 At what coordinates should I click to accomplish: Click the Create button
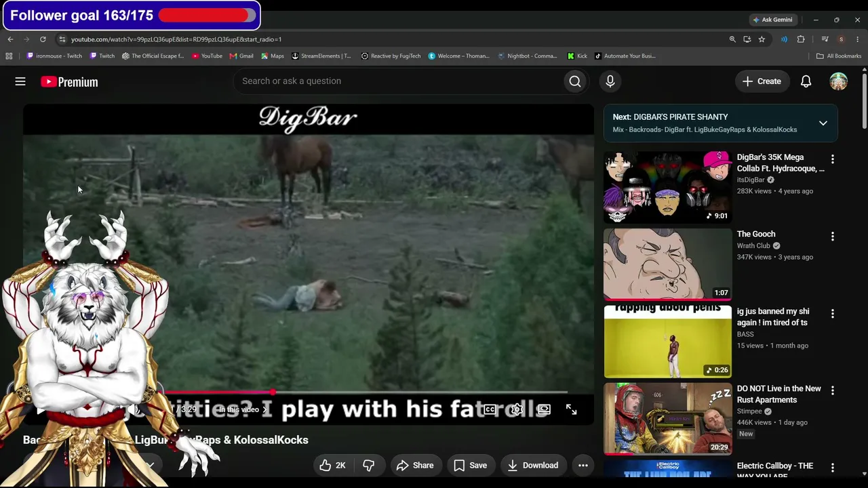click(x=762, y=81)
